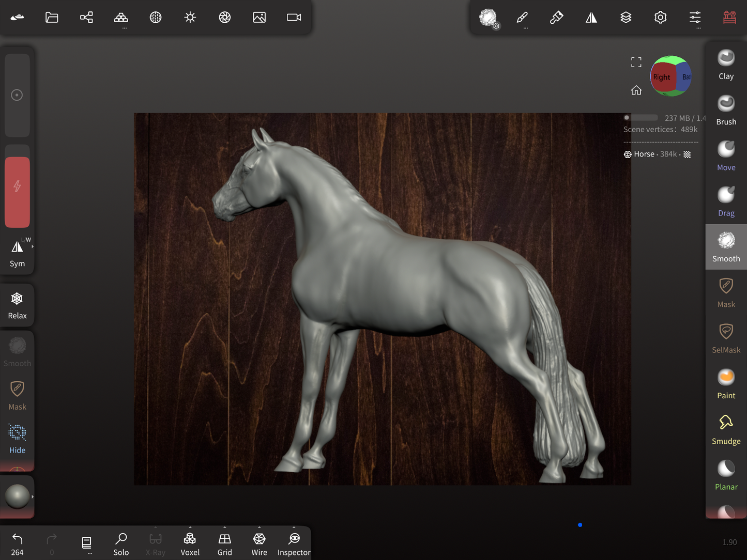Expand the material sphere options arrow
This screenshot has width=747, height=560.
click(33, 496)
